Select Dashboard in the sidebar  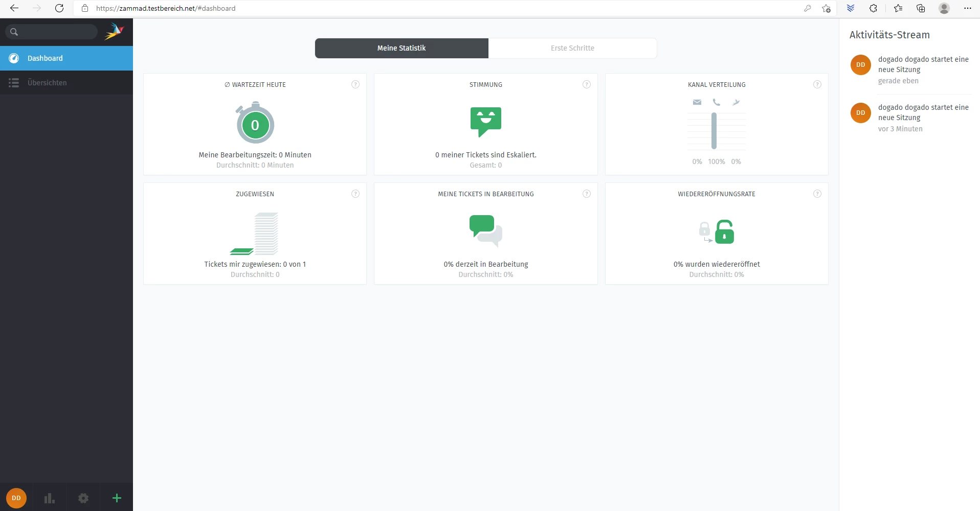click(x=45, y=58)
